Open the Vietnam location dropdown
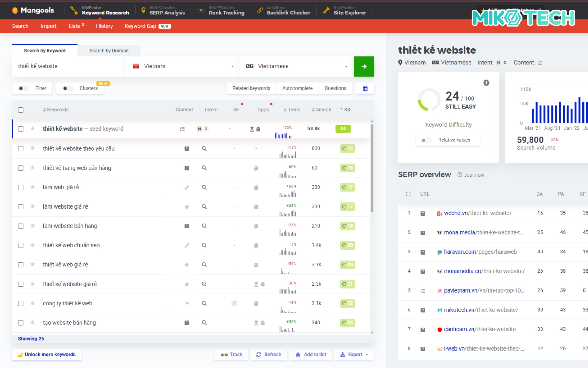The width and height of the screenshot is (588, 368). tap(183, 66)
